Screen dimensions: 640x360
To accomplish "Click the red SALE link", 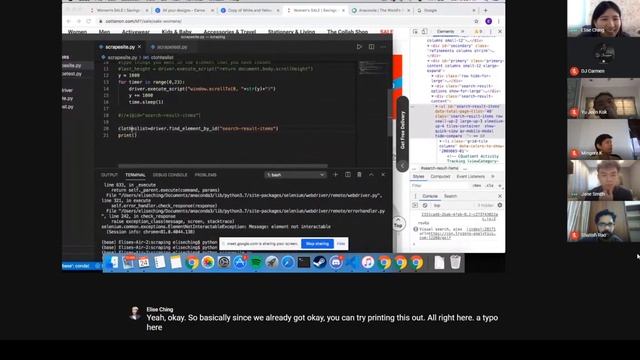I will pyautogui.click(x=386, y=32).
